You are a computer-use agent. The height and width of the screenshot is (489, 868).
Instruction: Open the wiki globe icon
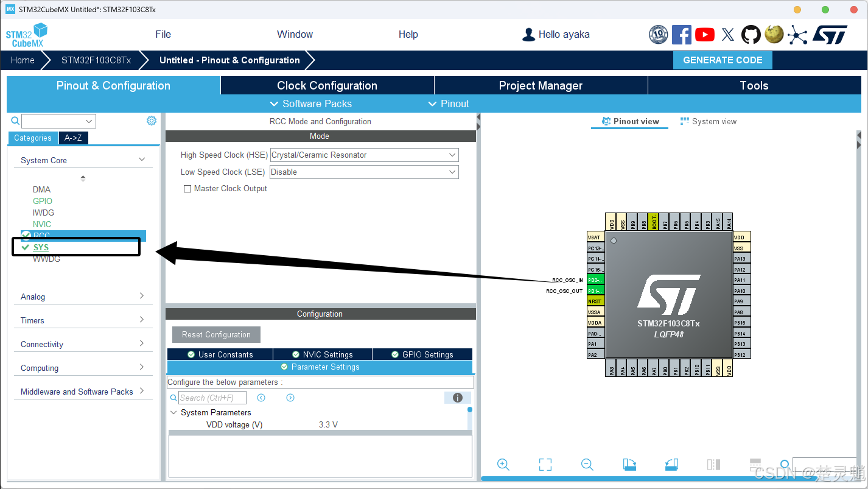(774, 34)
